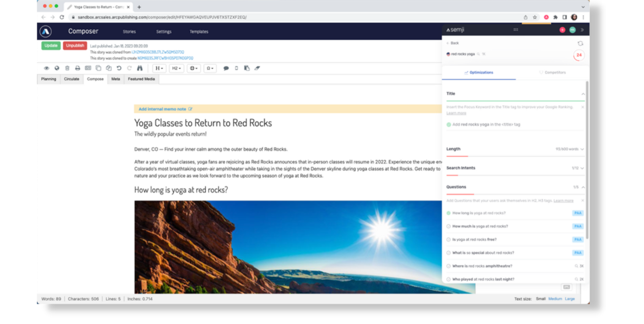Click the pink plus button in Semji header

(562, 30)
